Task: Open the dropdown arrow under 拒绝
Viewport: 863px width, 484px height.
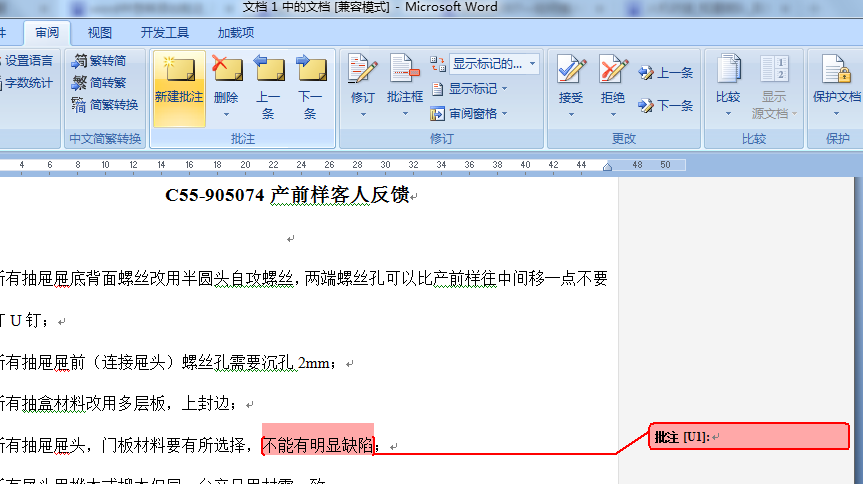Action: point(613,115)
